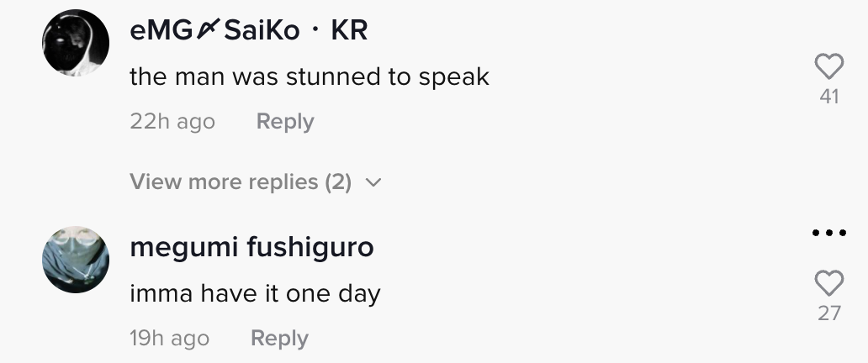Click the KR region label
The width and height of the screenshot is (868, 363).
(349, 31)
